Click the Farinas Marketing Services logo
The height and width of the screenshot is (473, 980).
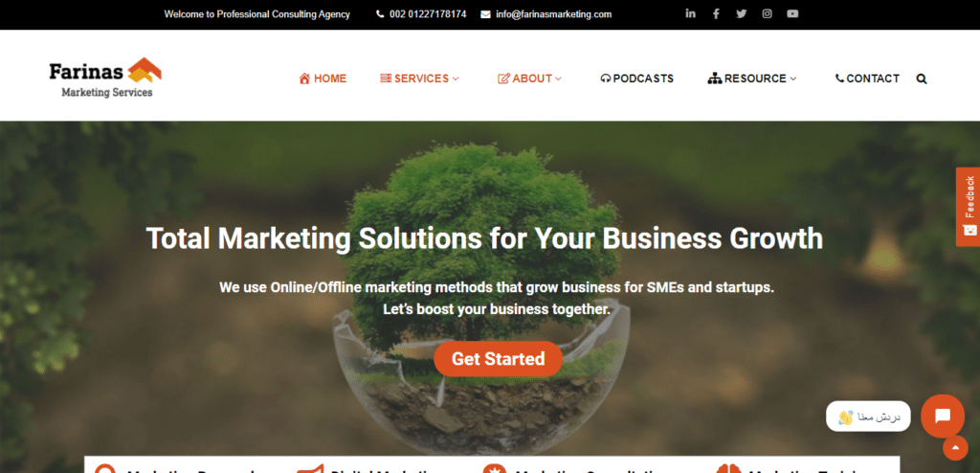[105, 78]
